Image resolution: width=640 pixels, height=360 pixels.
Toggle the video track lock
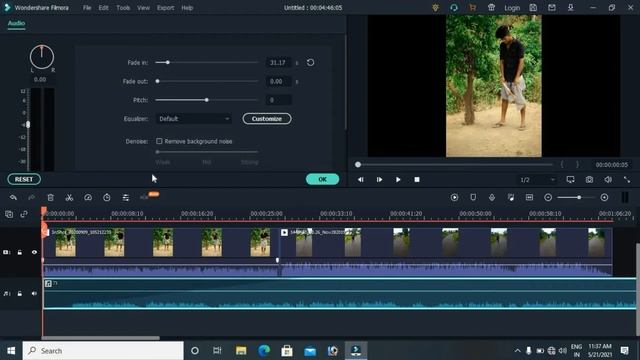click(x=20, y=252)
